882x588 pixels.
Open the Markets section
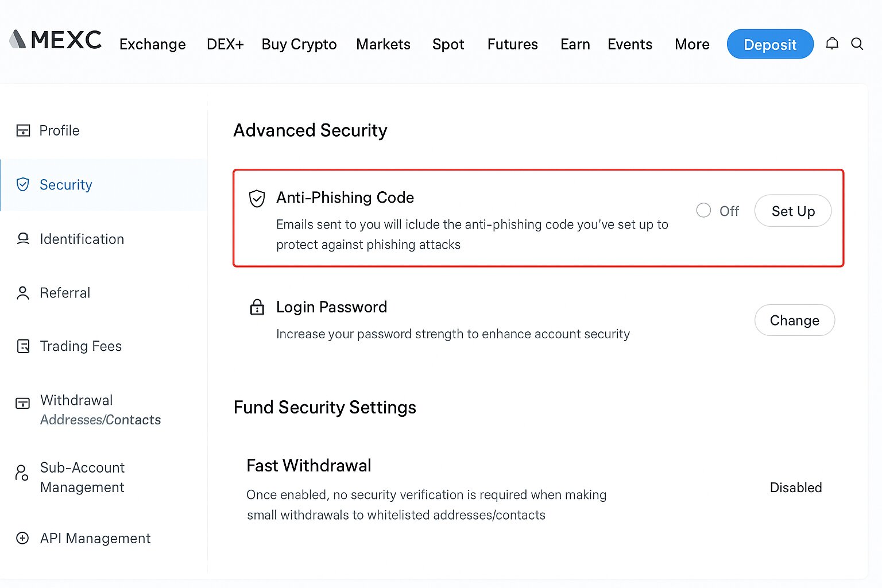pyautogui.click(x=383, y=44)
